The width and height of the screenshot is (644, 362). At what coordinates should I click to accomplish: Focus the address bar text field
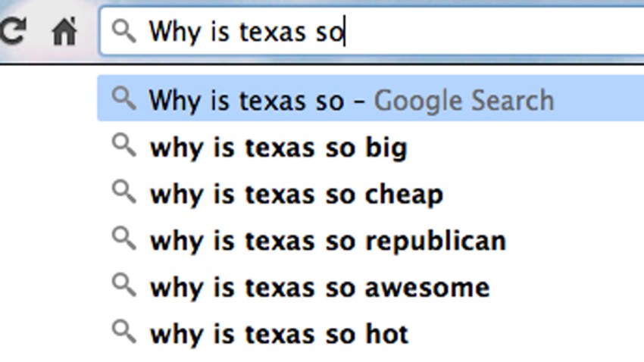tap(371, 31)
